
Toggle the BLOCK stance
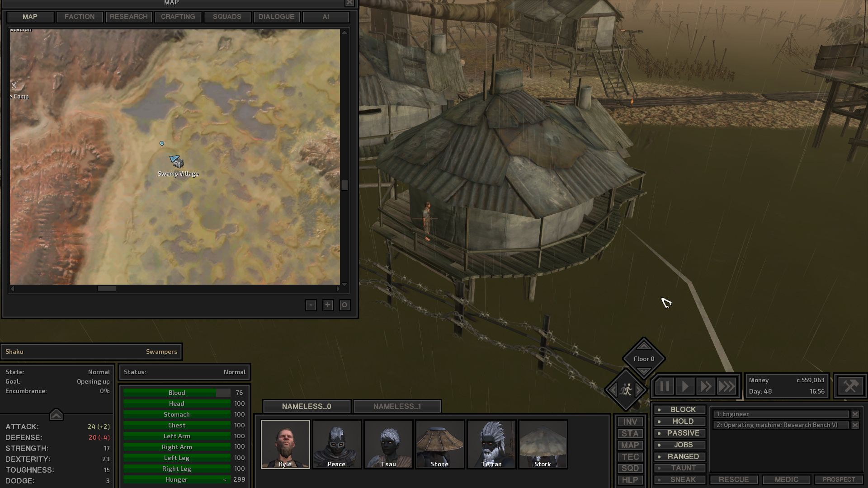coord(680,410)
